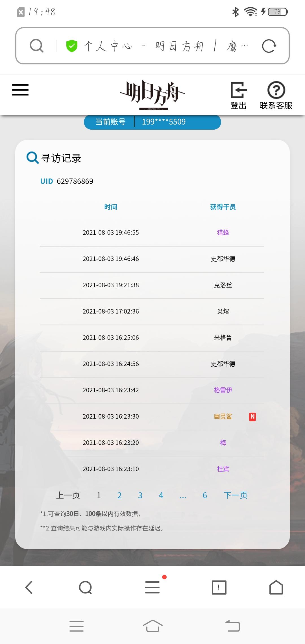Tap the search icon in address bar
Viewport: 305px width, 644px height.
click(37, 46)
